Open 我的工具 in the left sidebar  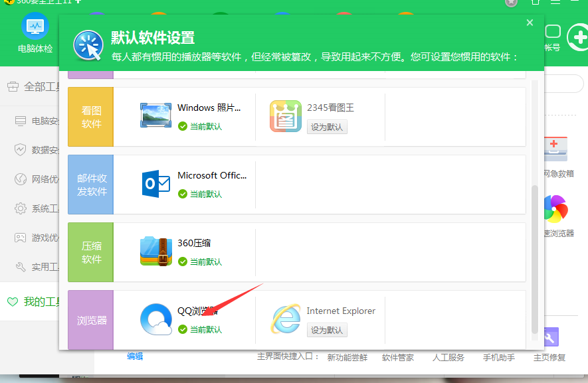pyautogui.click(x=40, y=302)
